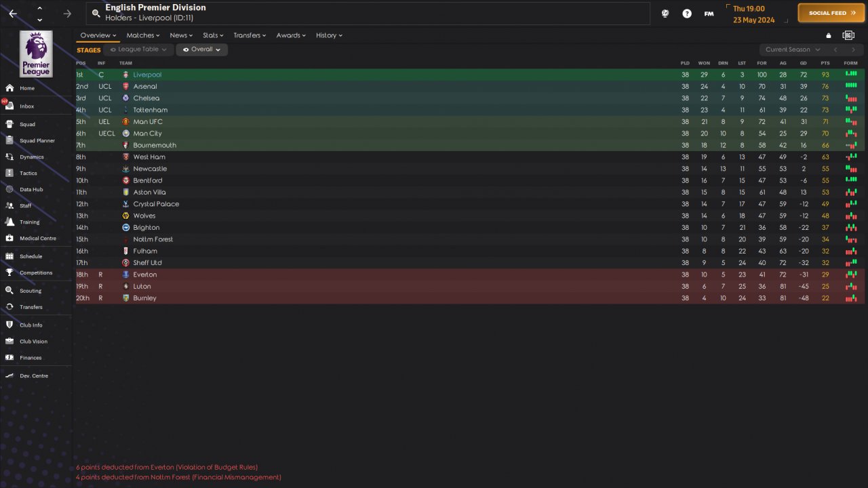The image size is (868, 488).
Task: Sort table by the FORM column header
Action: [x=850, y=63]
